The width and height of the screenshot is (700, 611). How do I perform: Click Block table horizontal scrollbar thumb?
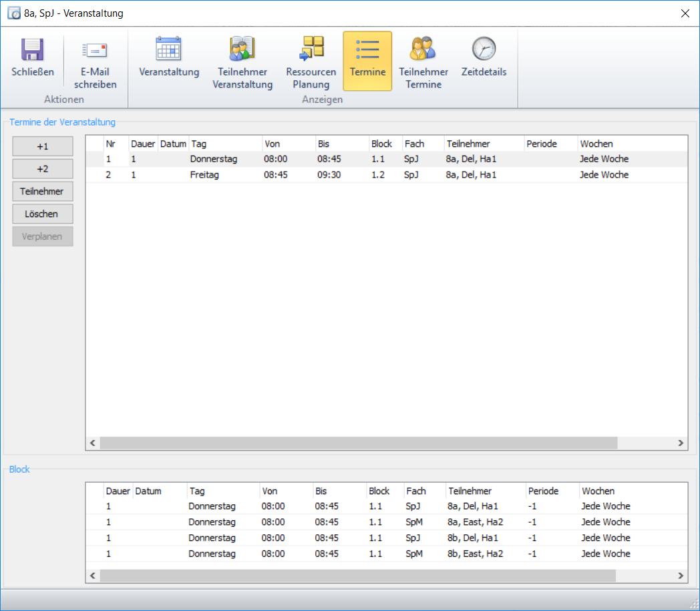pos(357,576)
